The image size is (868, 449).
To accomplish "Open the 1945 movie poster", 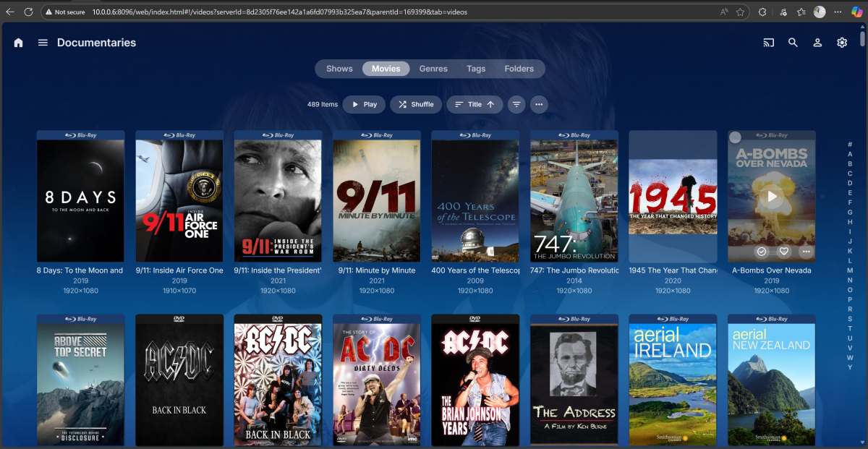I will [x=673, y=197].
